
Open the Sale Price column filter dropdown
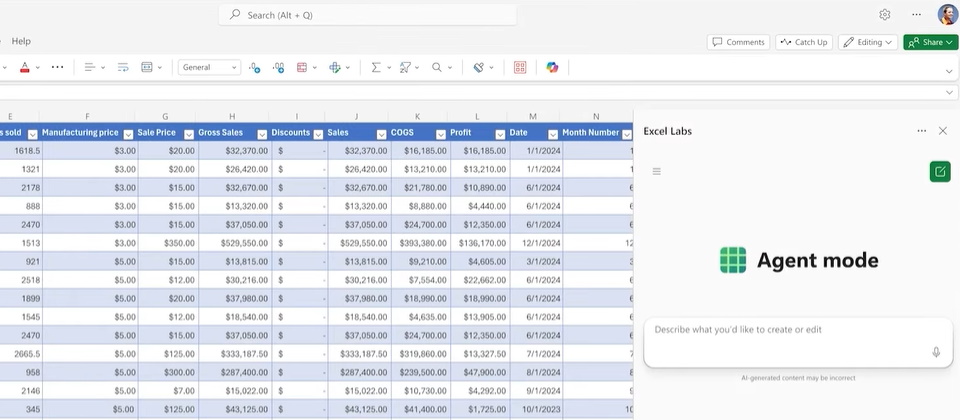[x=189, y=133]
